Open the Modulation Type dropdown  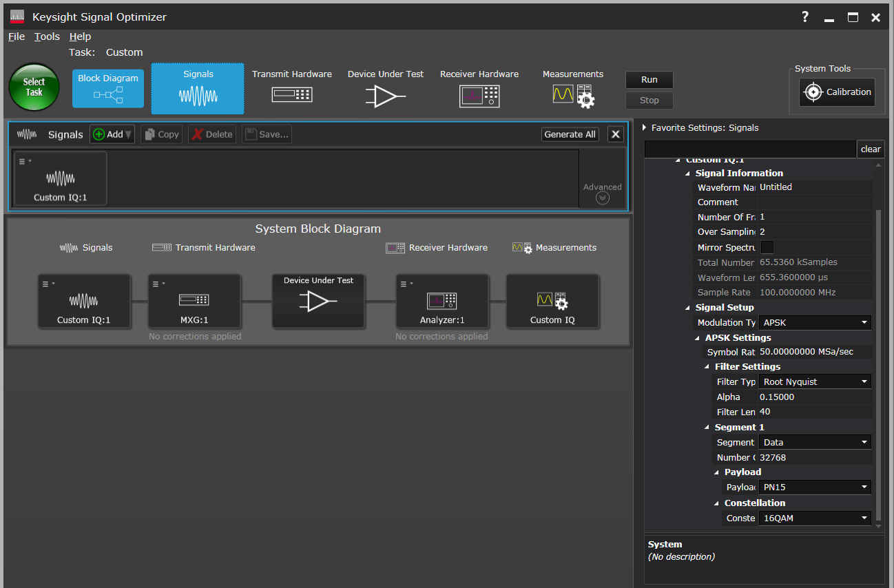(x=814, y=322)
